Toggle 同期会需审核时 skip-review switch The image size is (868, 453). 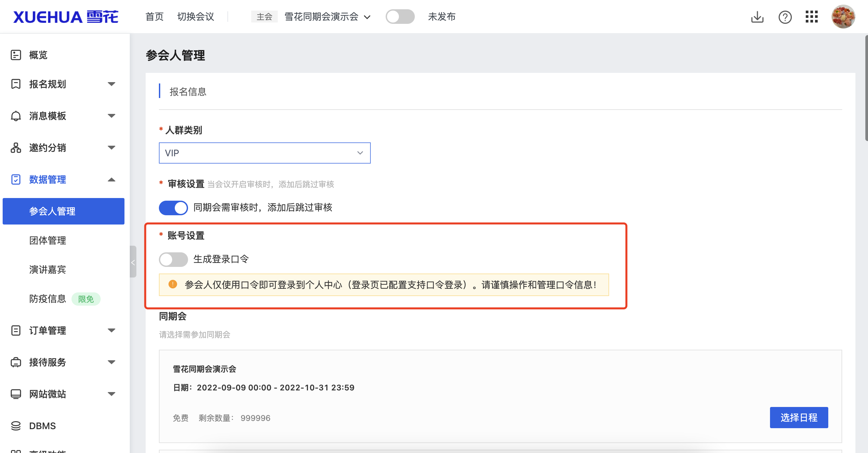(173, 208)
